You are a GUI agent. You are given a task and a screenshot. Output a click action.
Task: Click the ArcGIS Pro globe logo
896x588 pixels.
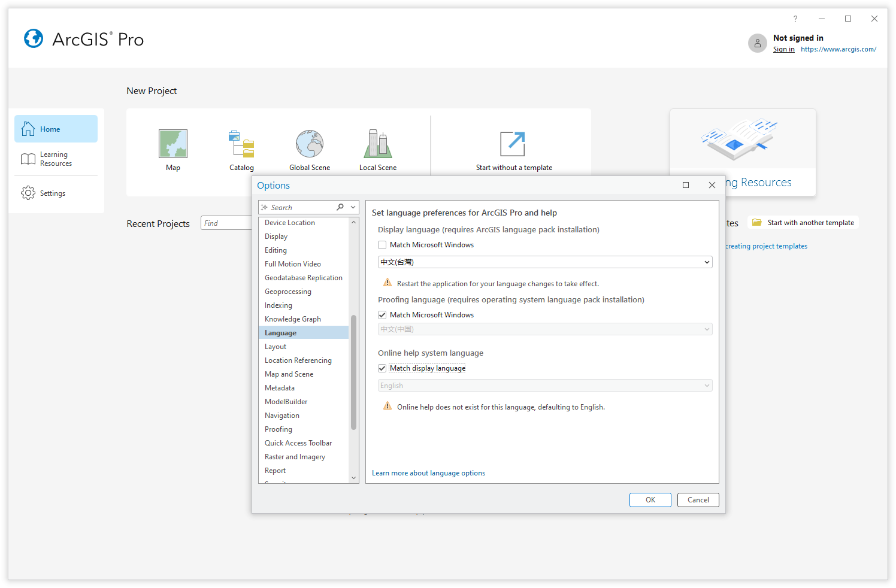pyautogui.click(x=34, y=38)
